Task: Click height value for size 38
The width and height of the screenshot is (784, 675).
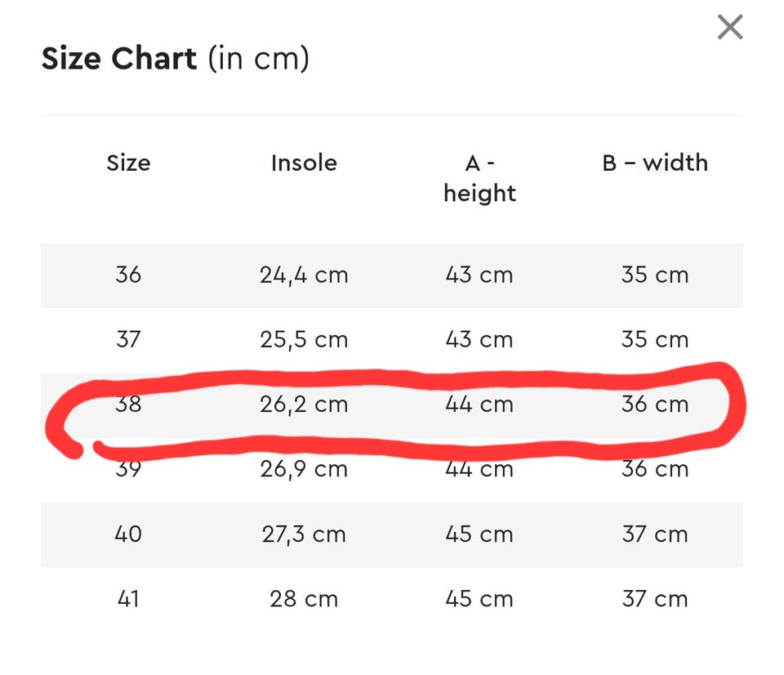Action: (479, 404)
